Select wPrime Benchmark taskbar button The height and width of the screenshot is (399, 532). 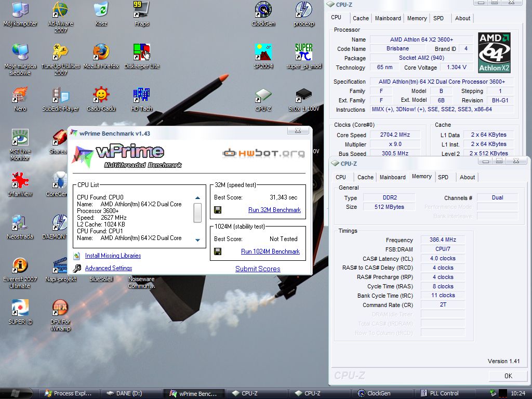(194, 394)
